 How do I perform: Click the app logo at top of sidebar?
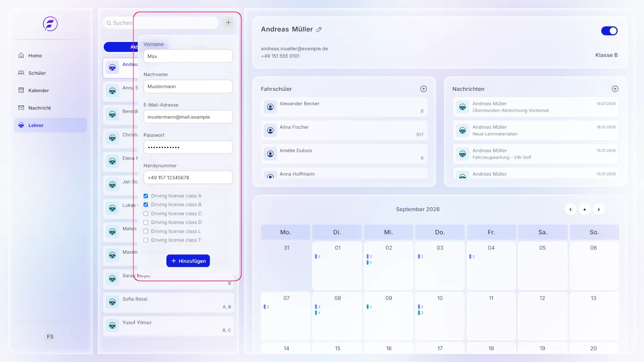[50, 23]
